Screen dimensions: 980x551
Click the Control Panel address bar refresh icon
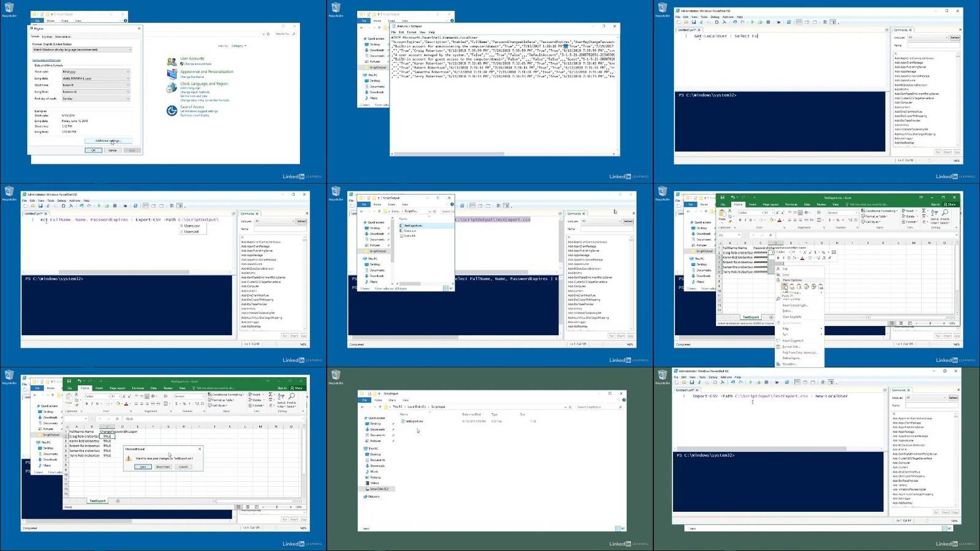tap(268, 34)
